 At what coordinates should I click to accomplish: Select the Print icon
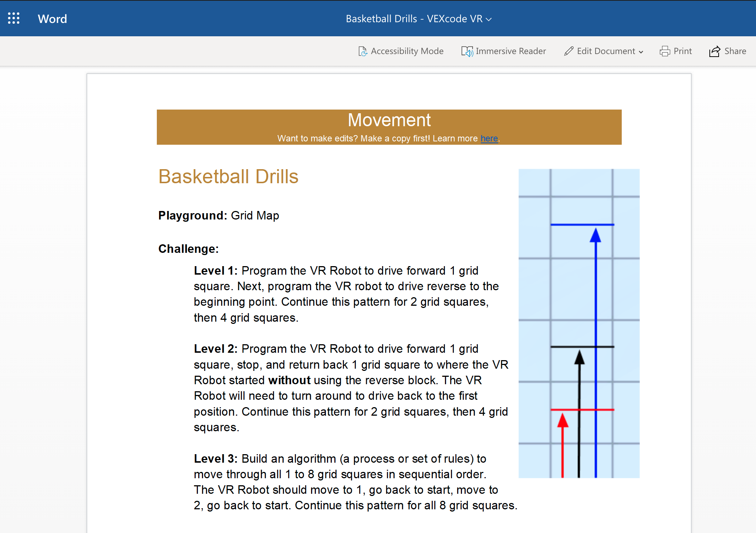(664, 51)
